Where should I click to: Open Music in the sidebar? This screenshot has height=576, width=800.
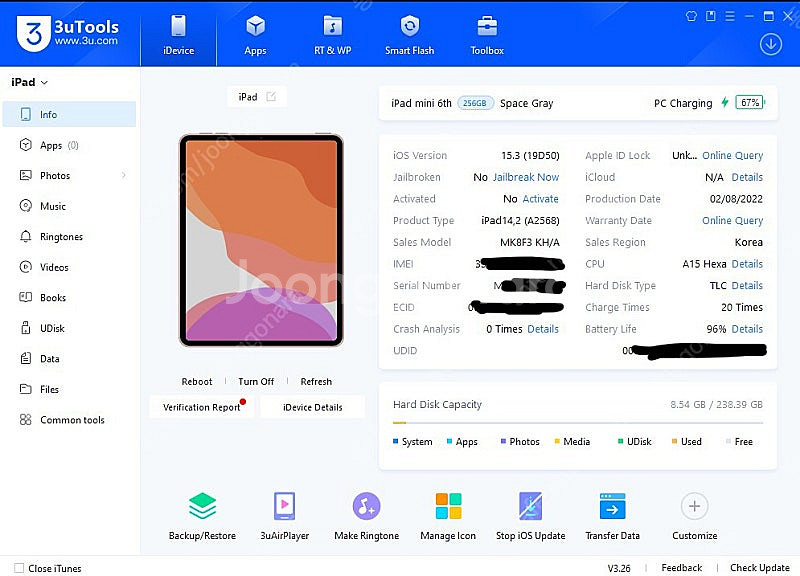pyautogui.click(x=69, y=206)
